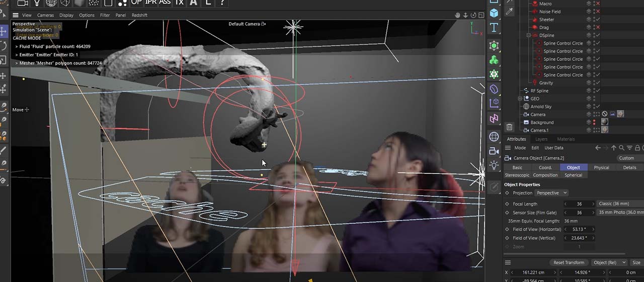Open the Arnold Tx manager button

tap(179, 3)
